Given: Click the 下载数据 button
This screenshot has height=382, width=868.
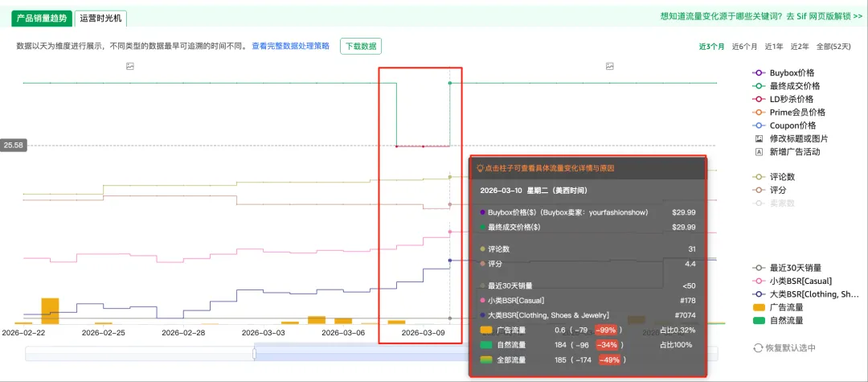Looking at the screenshot, I should click(x=361, y=46).
